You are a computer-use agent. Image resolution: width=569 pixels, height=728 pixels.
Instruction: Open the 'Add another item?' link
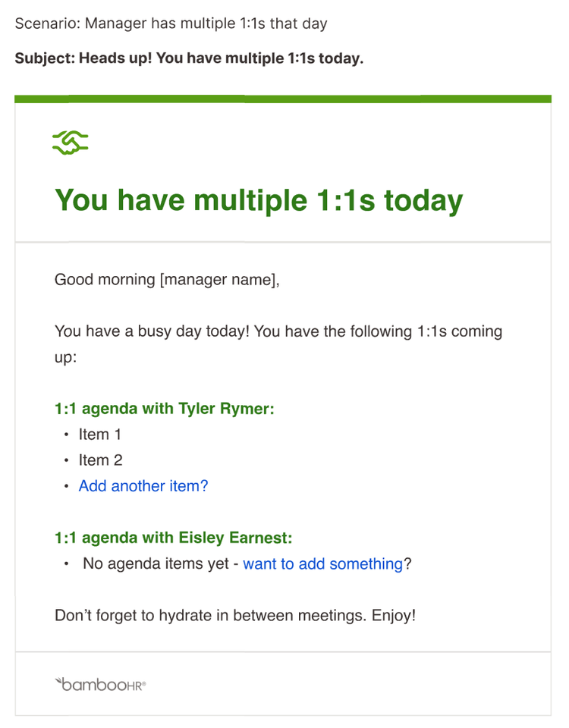(143, 485)
